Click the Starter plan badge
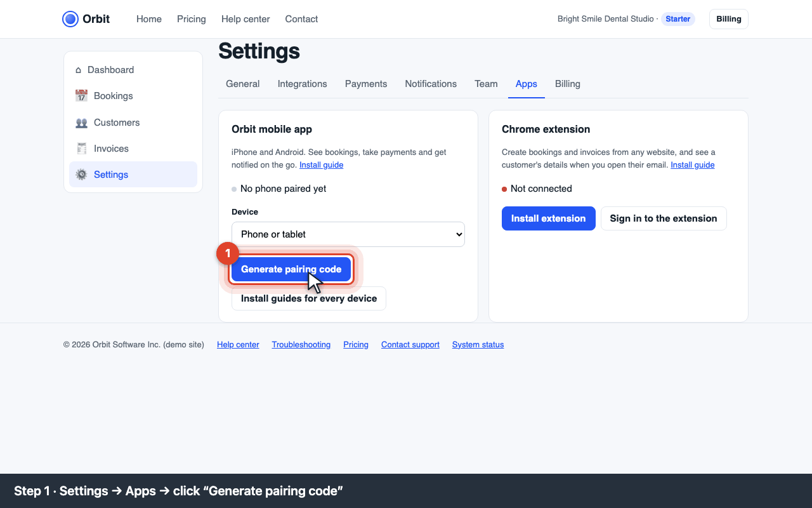This screenshot has width=812, height=508. 678,19
